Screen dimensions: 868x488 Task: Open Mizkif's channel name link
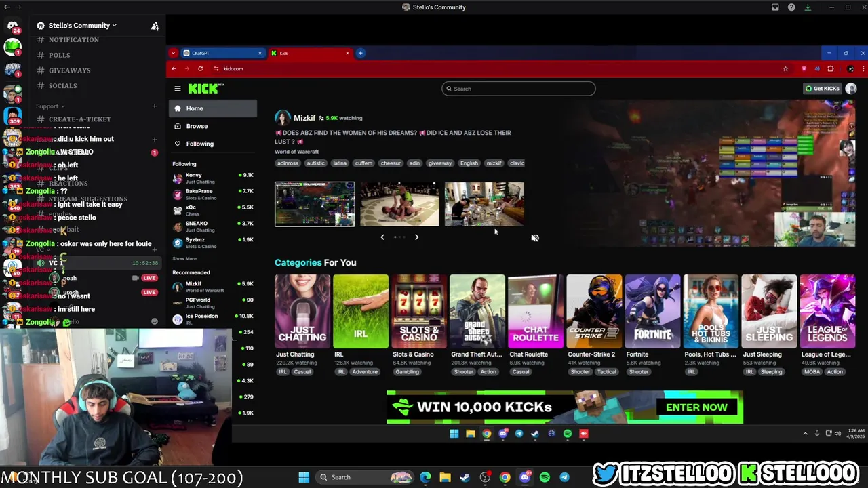(x=304, y=118)
